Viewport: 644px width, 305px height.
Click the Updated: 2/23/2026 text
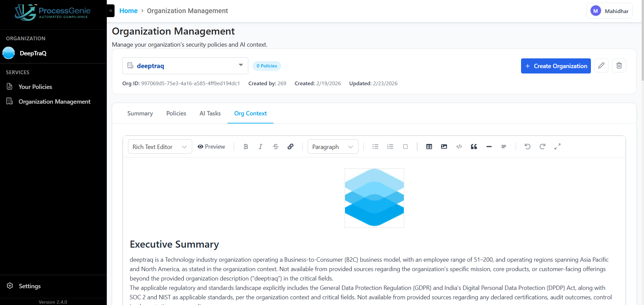point(373,83)
